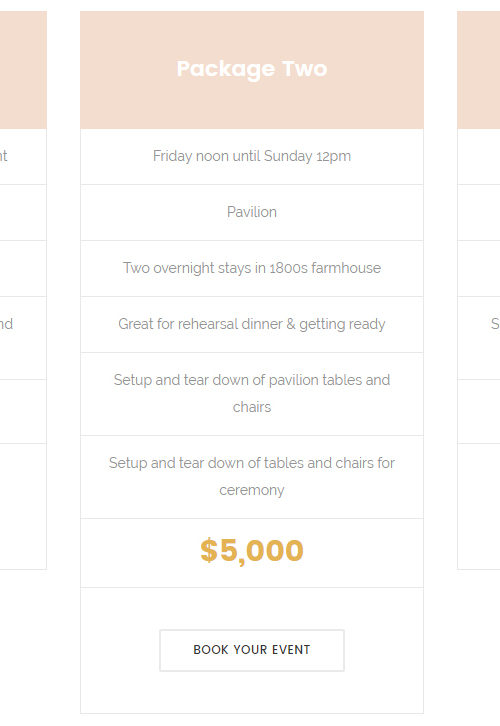Click the $5,000 price text

tap(252, 551)
